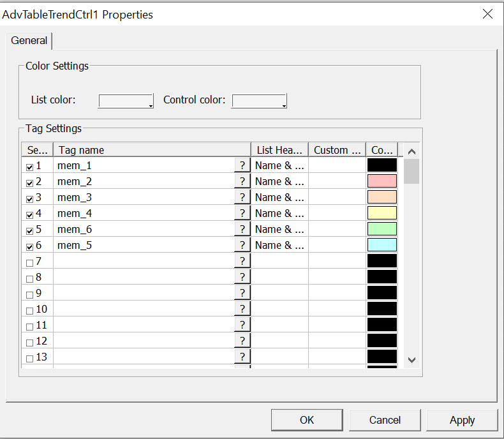Screen dimensions: 504x439
Task: Click the question-mark button in row 7
Action: coord(242,261)
